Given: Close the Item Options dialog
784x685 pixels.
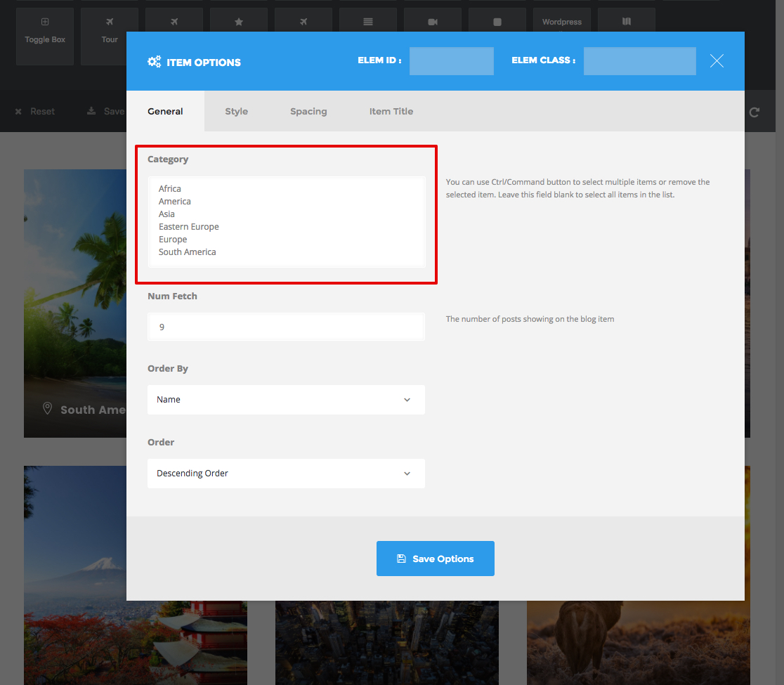Looking at the screenshot, I should click(x=717, y=61).
